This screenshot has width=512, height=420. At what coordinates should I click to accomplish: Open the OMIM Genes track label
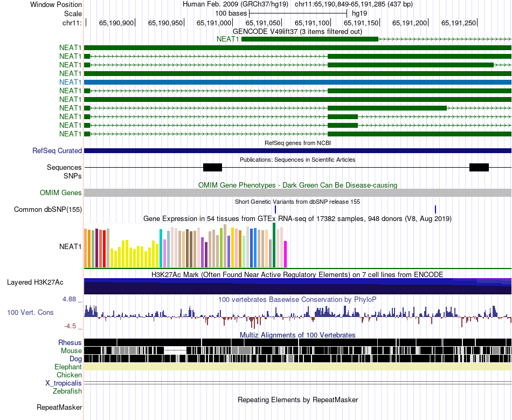point(60,192)
